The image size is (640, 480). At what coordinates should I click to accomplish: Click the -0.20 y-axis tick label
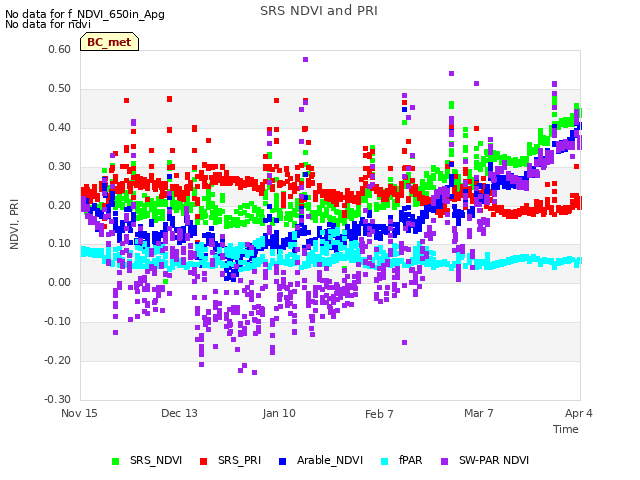click(x=57, y=360)
